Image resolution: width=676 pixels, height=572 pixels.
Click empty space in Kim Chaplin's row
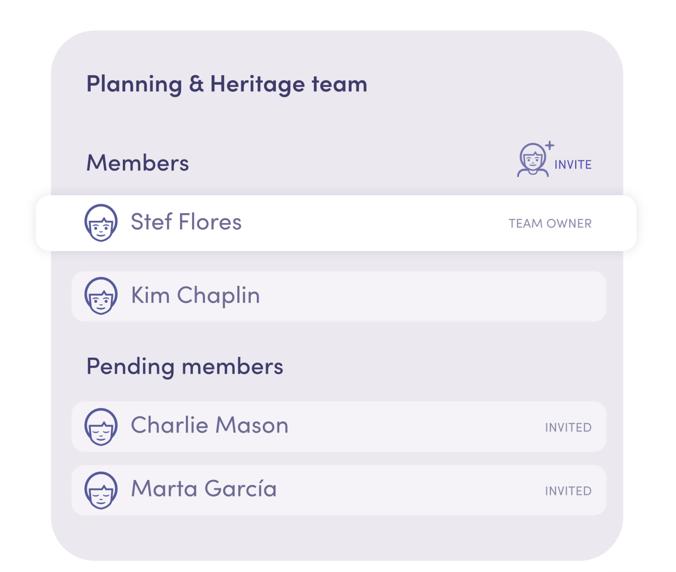(430, 296)
